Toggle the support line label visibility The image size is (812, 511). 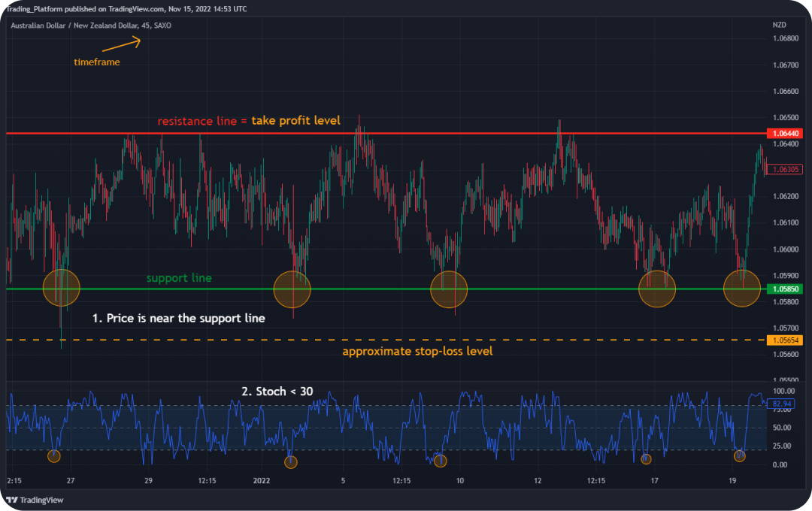pyautogui.click(x=179, y=278)
